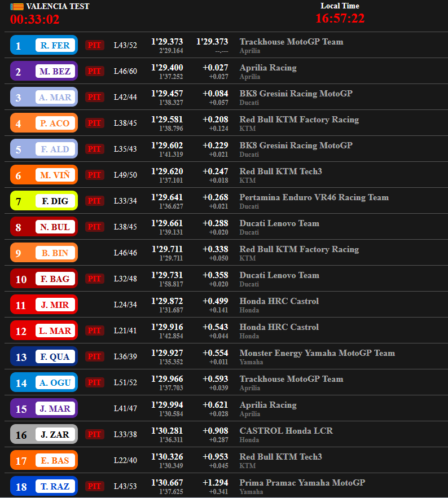
Task: Click PIT indicator in F. ALD row
Action: pos(94,149)
